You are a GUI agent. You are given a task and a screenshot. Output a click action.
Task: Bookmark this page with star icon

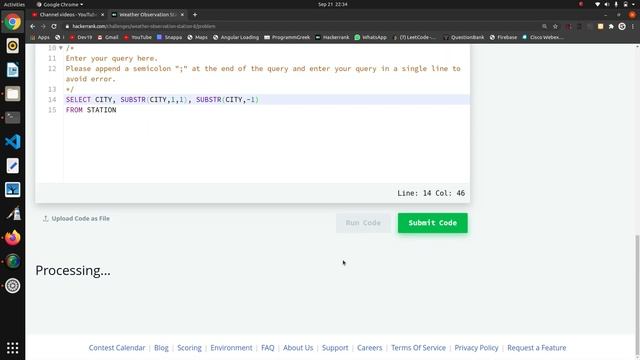[x=555, y=26]
